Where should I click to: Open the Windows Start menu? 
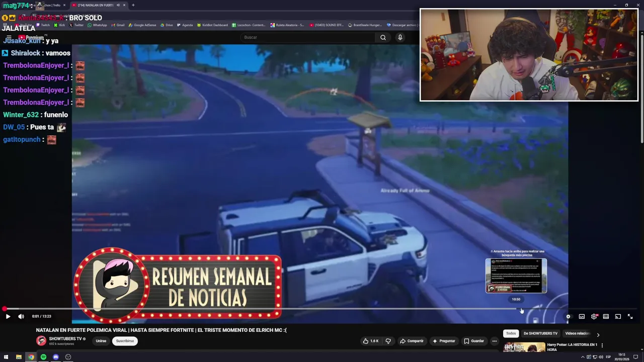[6, 357]
